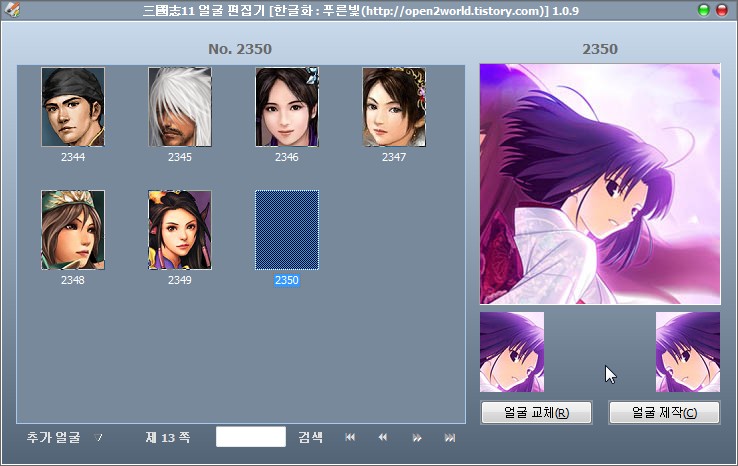738x466 pixels.
Task: Open the 추가 얼굴 dropdown arrow
Action: point(98,438)
